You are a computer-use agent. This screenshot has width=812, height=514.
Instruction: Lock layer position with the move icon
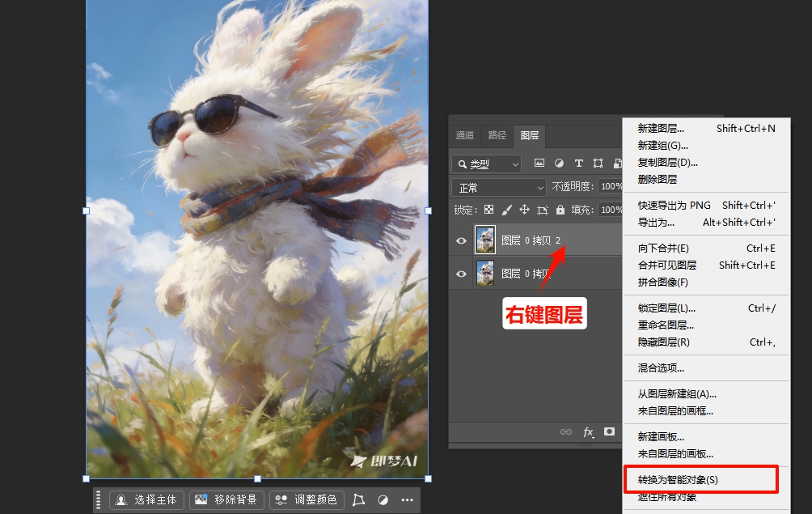[526, 209]
